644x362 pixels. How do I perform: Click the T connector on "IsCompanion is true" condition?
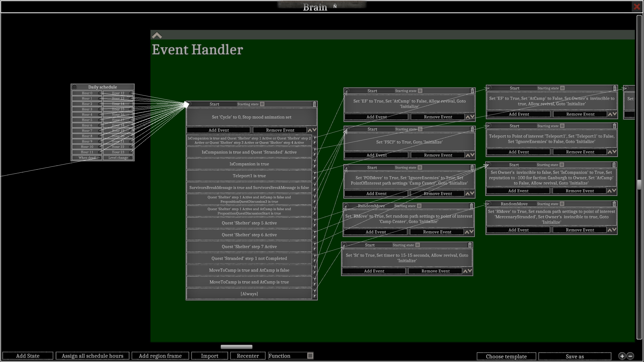(x=314, y=161)
